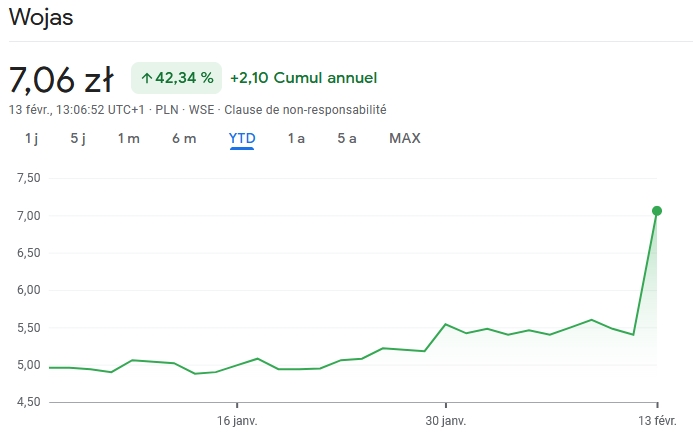Viewport: 693px width, 435px height.
Task: Show the 1 m chart period
Action: point(128,139)
